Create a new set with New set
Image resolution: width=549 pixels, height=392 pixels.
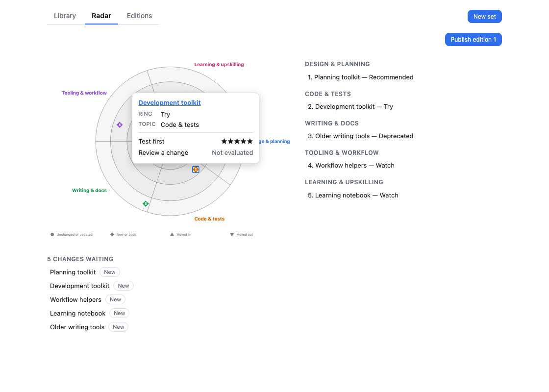tap(485, 17)
